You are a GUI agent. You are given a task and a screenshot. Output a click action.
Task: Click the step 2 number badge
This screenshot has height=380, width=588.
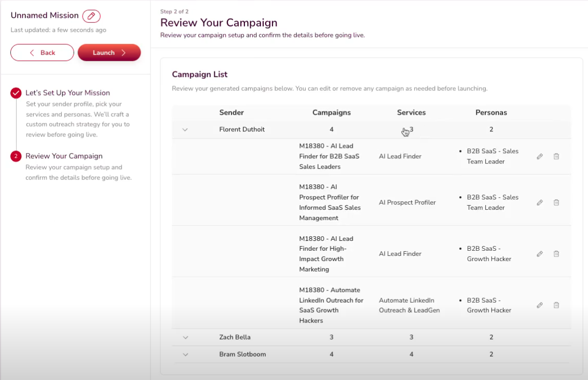[16, 156]
